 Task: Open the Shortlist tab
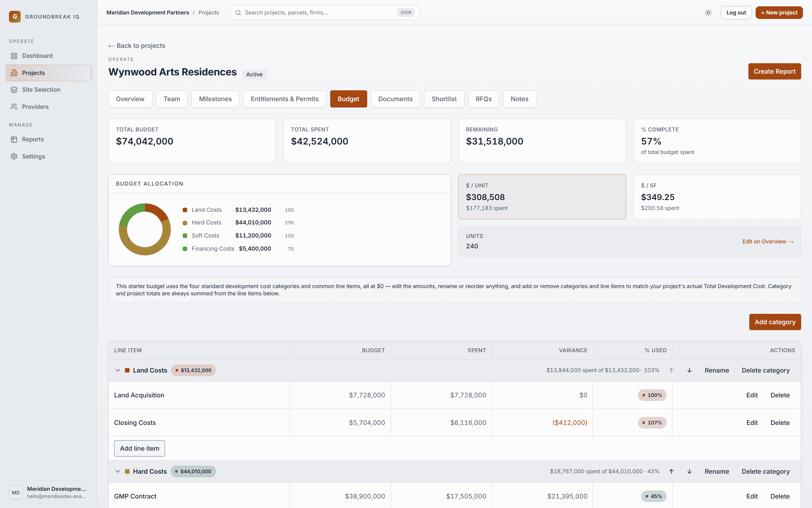tap(444, 99)
